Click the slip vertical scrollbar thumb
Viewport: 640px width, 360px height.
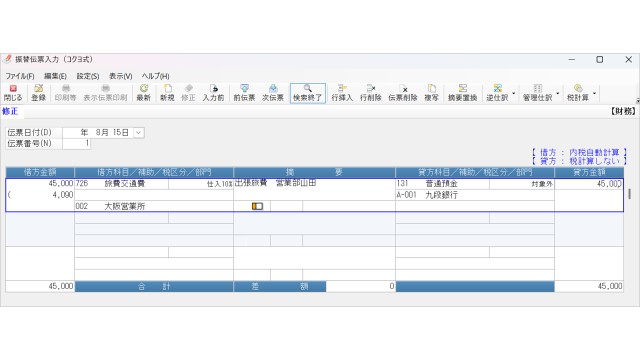click(629, 194)
